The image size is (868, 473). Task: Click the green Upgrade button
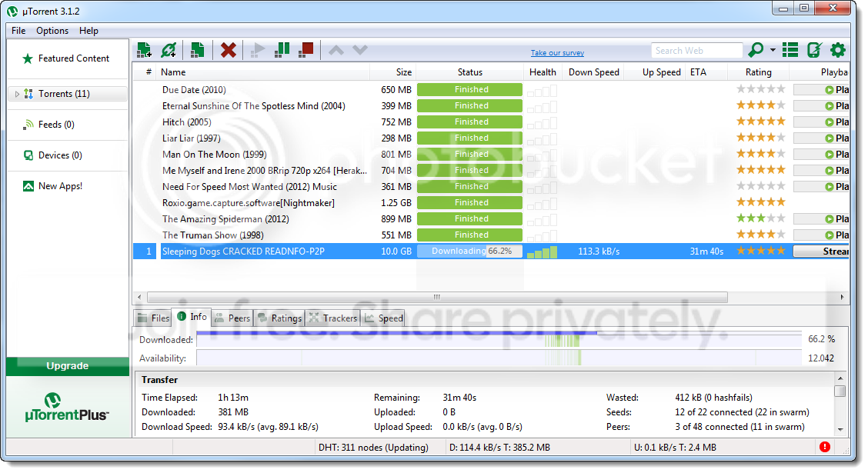tap(68, 366)
